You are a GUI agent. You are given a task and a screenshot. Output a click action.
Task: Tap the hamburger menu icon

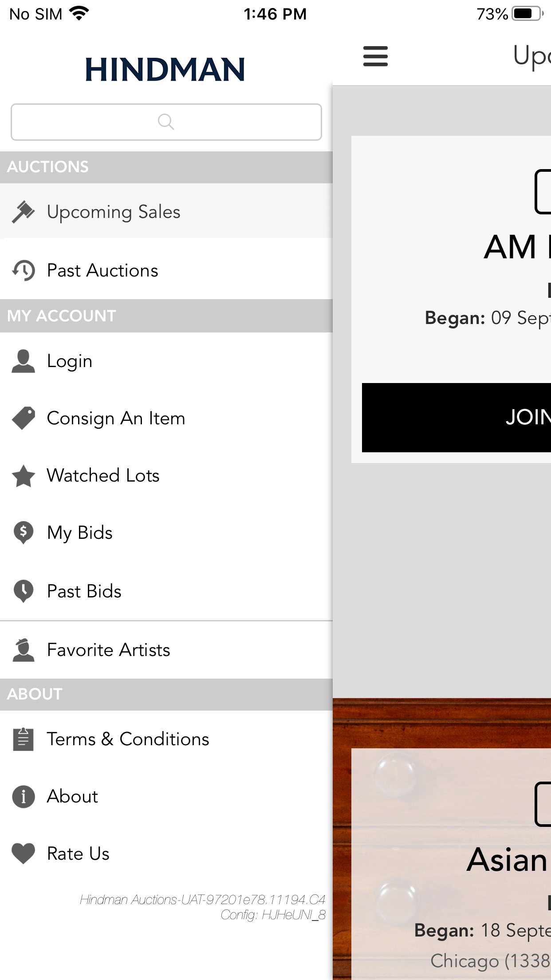coord(375,56)
